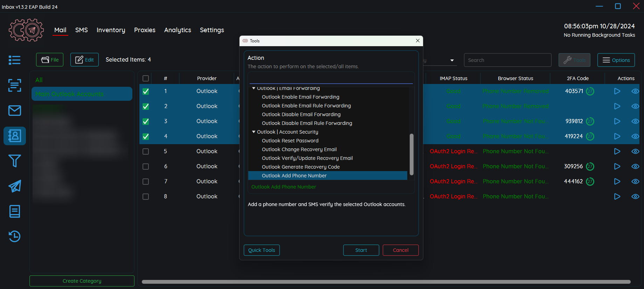Check the checkbox for row 6
Screen dimensions: 644x289
[x=146, y=167]
